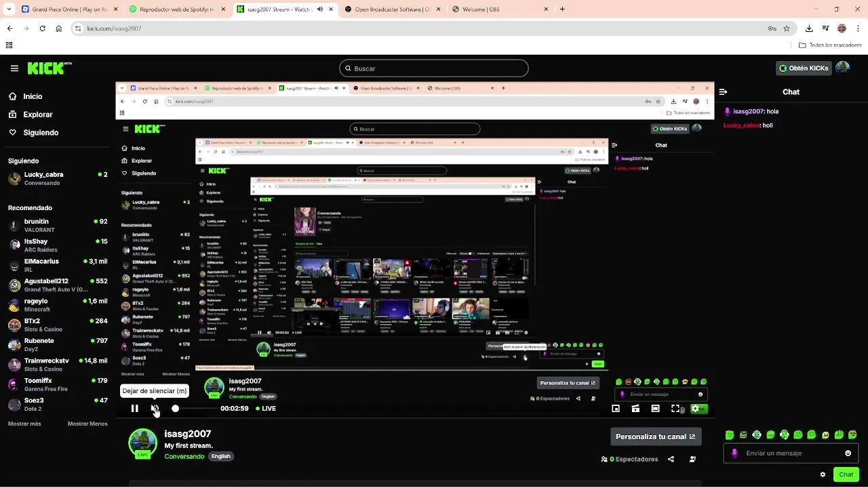
Task: Create a clip with the clapperboard icon
Action: pyautogui.click(x=635, y=409)
